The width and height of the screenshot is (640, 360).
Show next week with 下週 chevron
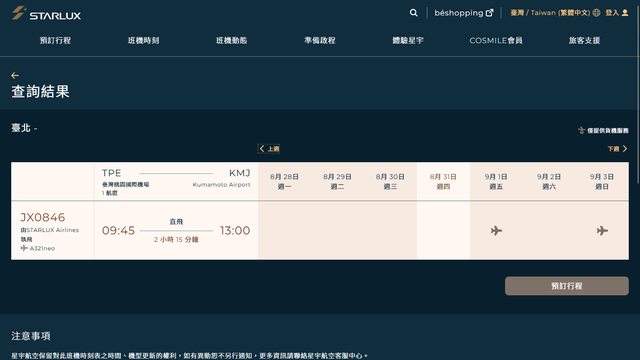(x=617, y=149)
